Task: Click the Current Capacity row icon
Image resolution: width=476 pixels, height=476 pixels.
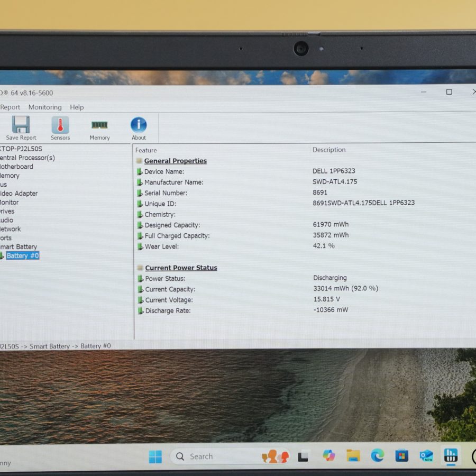Action: tap(141, 289)
